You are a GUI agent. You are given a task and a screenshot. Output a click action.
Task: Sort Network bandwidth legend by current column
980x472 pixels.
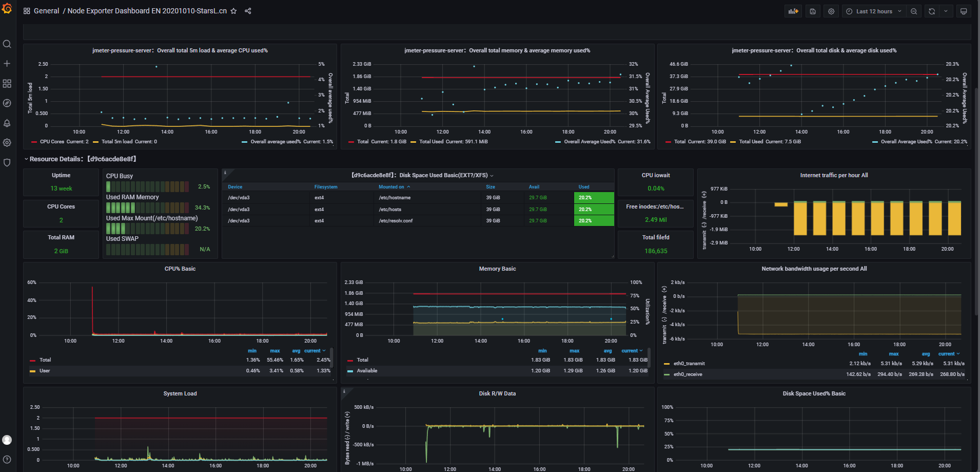pos(949,354)
